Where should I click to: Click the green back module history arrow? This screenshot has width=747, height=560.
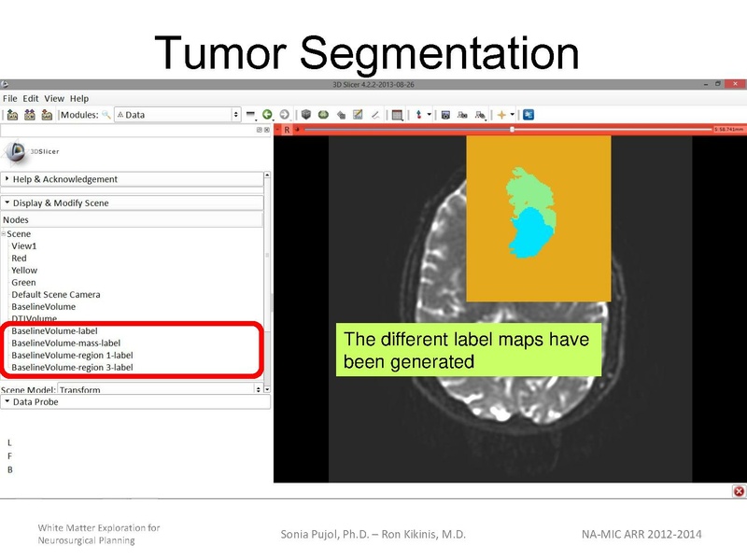tap(267, 115)
